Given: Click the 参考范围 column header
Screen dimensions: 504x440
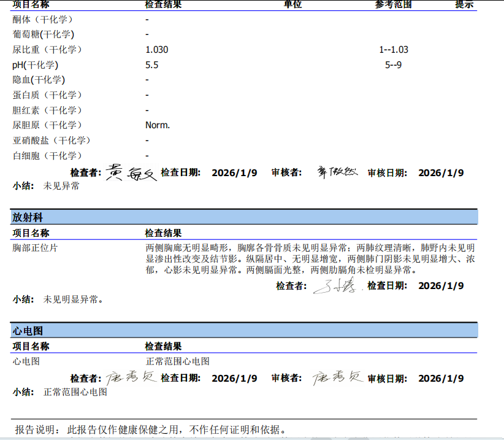Looking at the screenshot, I should [x=393, y=5].
